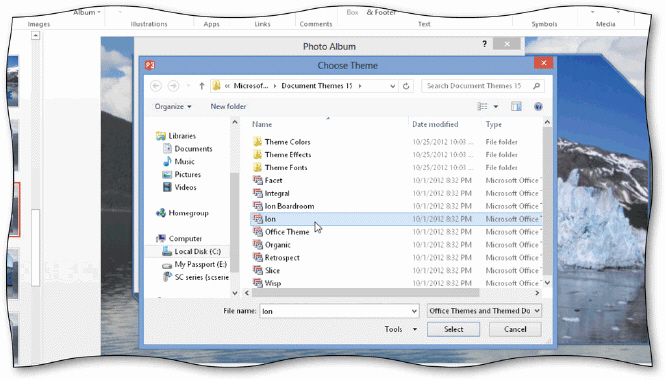This screenshot has height=380, width=665.
Task: Click the Document Themes 15 breadcrumb
Action: click(317, 86)
